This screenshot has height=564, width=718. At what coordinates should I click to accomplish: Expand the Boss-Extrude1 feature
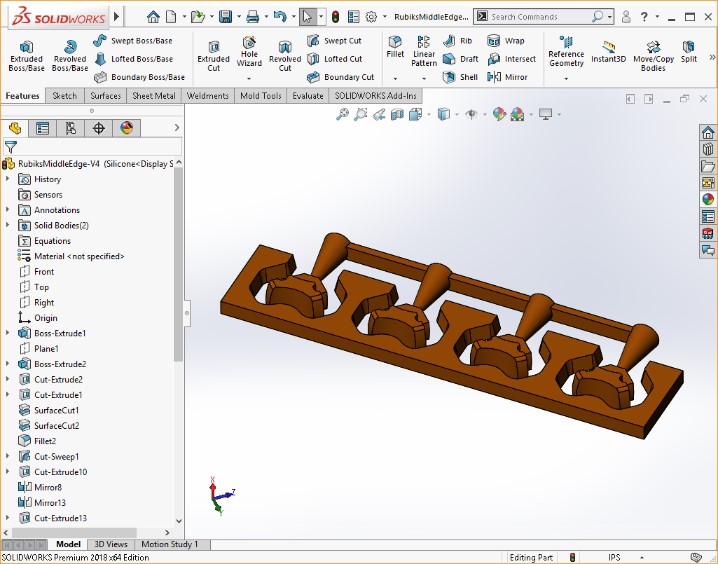coord(7,333)
